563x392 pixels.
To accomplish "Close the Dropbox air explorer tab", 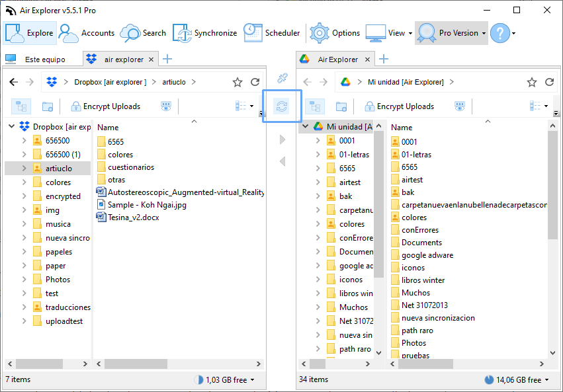I will pos(151,59).
